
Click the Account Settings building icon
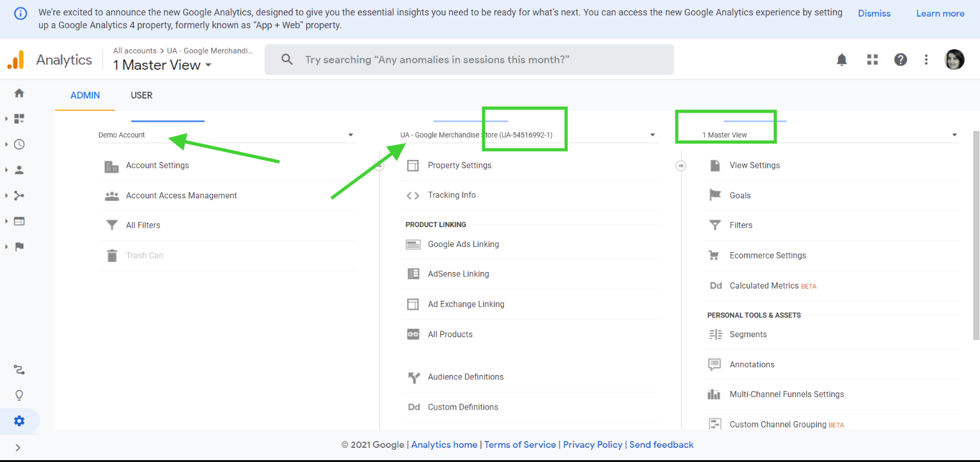click(112, 166)
